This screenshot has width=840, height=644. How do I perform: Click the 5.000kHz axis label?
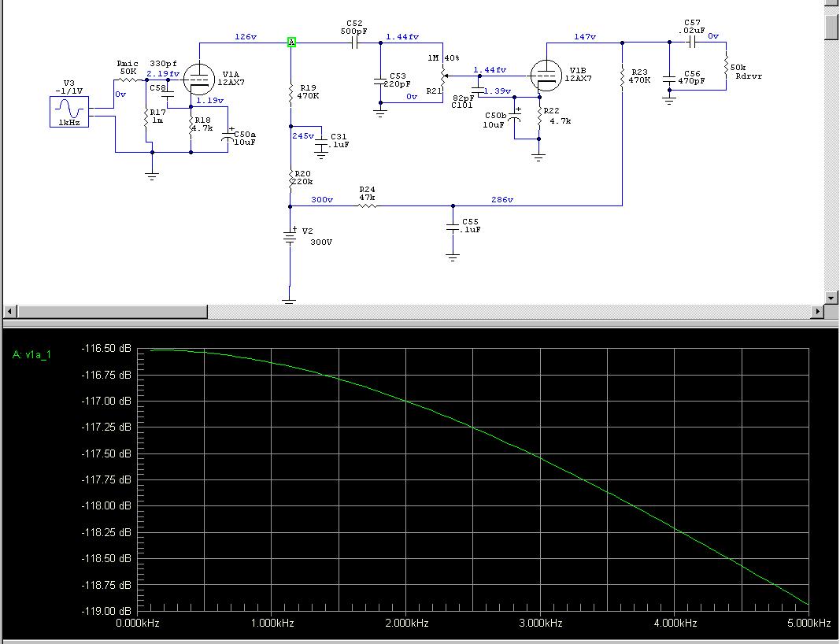click(809, 623)
